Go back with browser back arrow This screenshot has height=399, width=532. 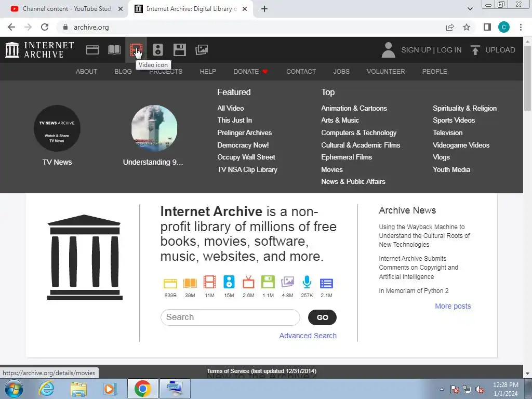[x=11, y=27]
